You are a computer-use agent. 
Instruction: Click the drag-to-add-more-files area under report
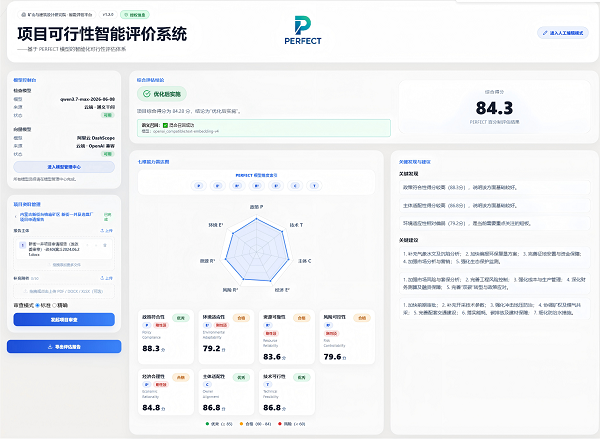[x=64, y=264]
